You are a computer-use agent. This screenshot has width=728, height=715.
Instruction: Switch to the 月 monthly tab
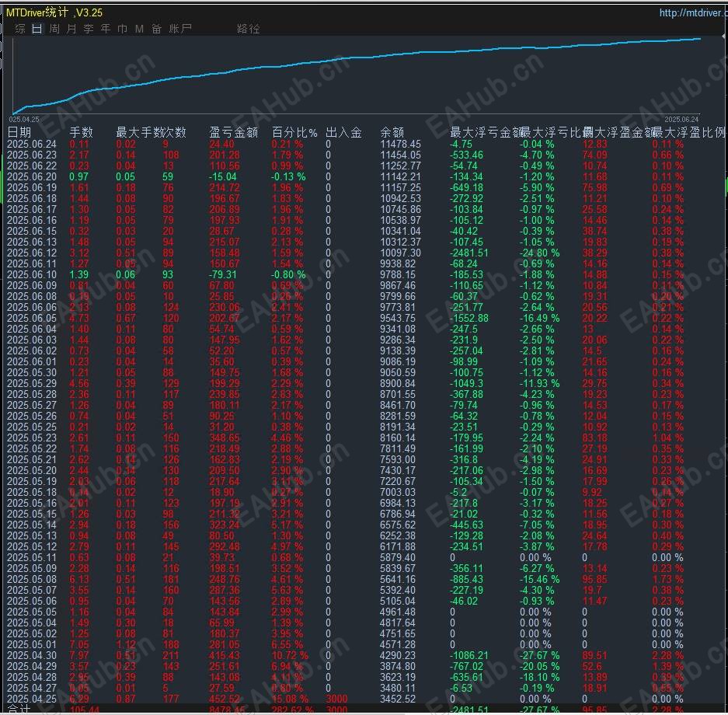click(x=71, y=29)
